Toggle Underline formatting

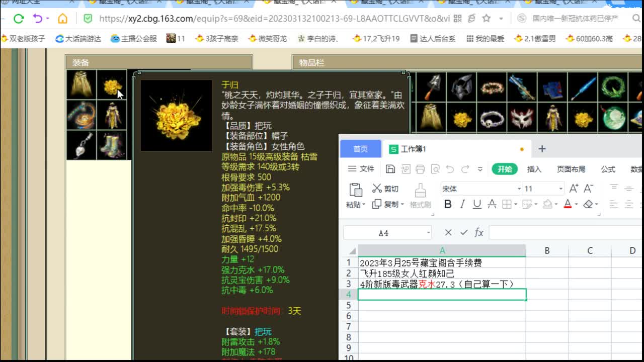(x=477, y=204)
